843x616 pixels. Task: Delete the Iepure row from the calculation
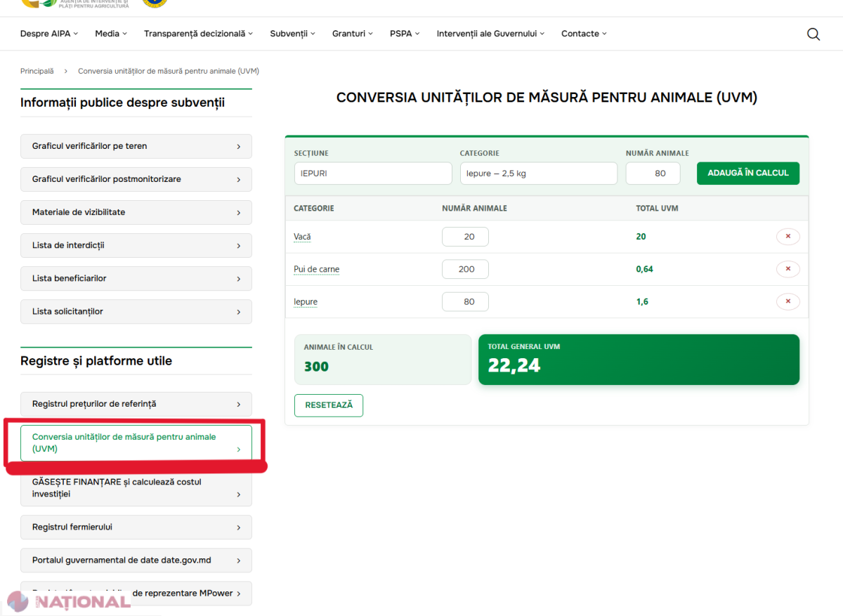788,302
